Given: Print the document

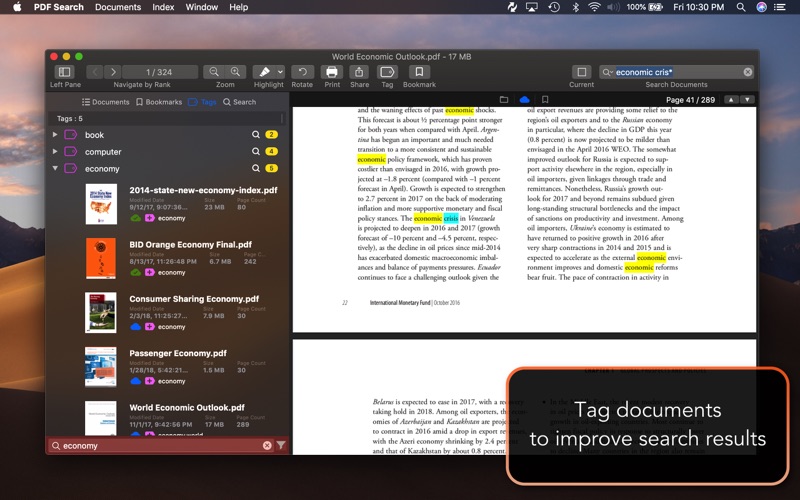Looking at the screenshot, I should (x=332, y=72).
